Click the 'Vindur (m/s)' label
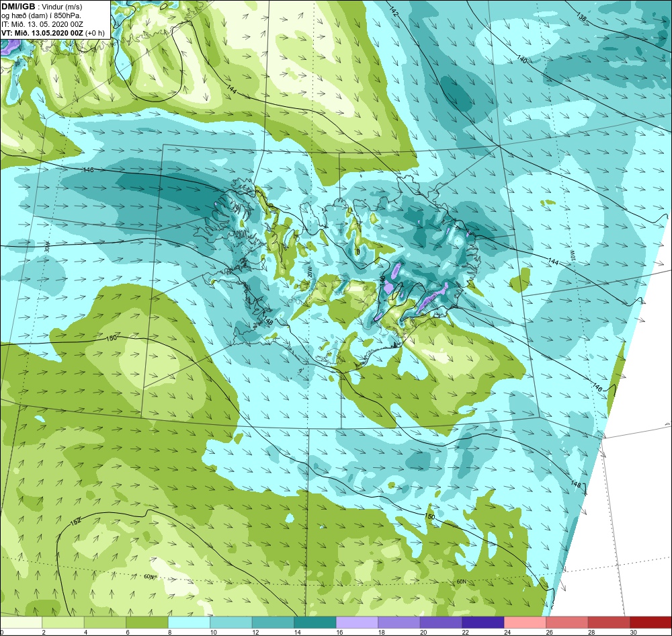Image resolution: width=672 pixels, height=636 pixels. (63, 7)
